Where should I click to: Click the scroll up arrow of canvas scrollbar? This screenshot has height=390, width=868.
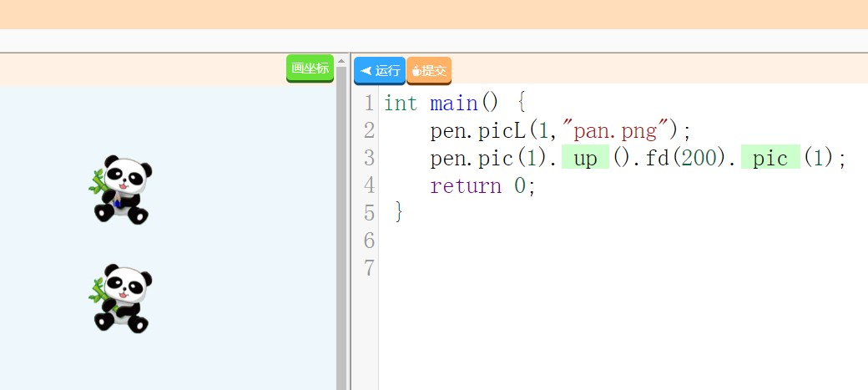[341, 61]
